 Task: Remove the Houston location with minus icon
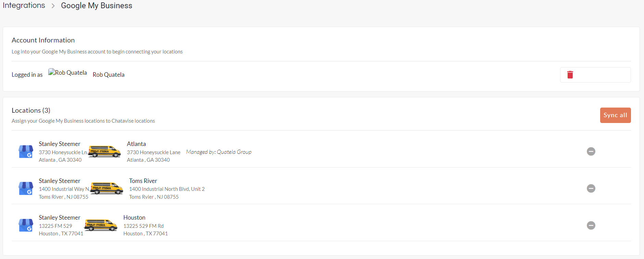point(591,225)
